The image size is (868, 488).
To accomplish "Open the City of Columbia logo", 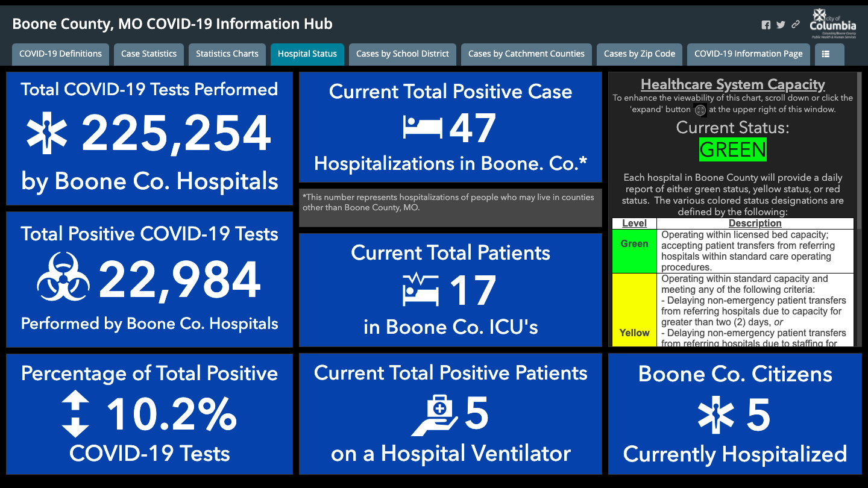I will (833, 23).
